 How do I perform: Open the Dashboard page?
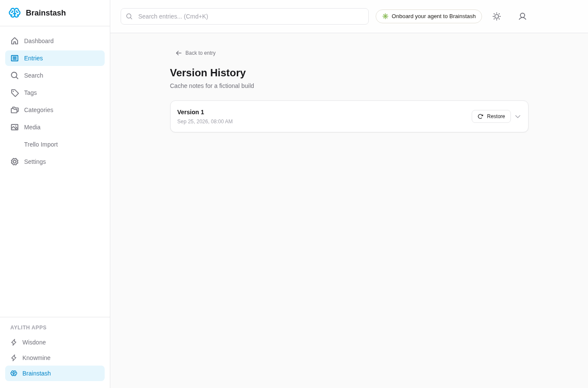coord(55,41)
